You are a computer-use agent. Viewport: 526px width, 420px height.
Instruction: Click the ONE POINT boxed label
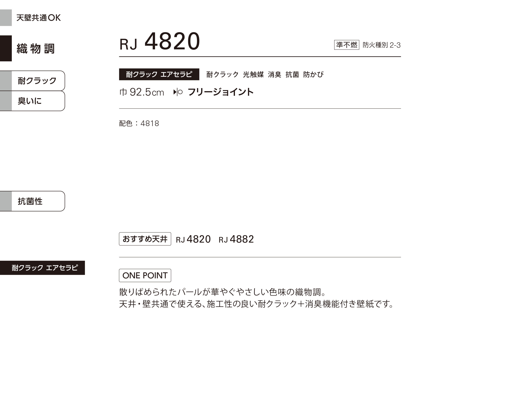(145, 275)
